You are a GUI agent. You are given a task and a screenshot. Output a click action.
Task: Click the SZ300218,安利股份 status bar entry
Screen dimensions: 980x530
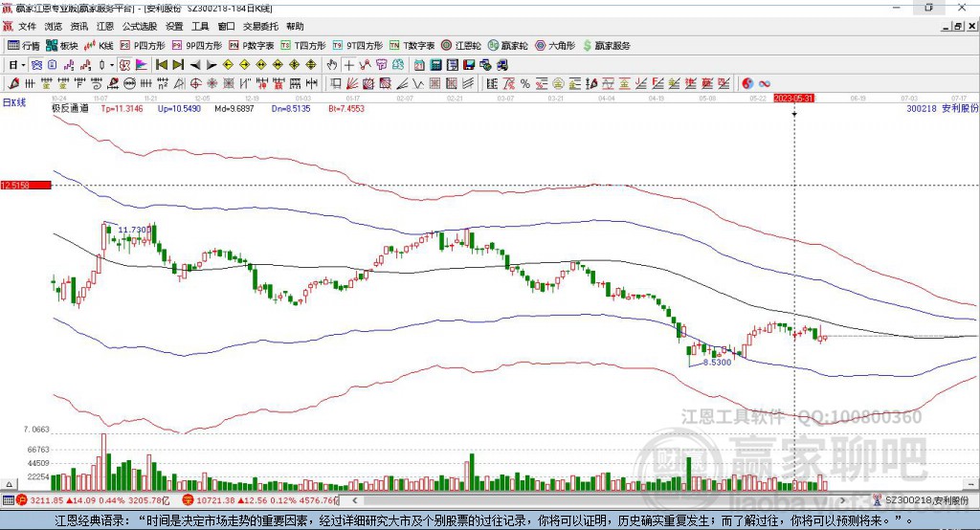(x=922, y=500)
